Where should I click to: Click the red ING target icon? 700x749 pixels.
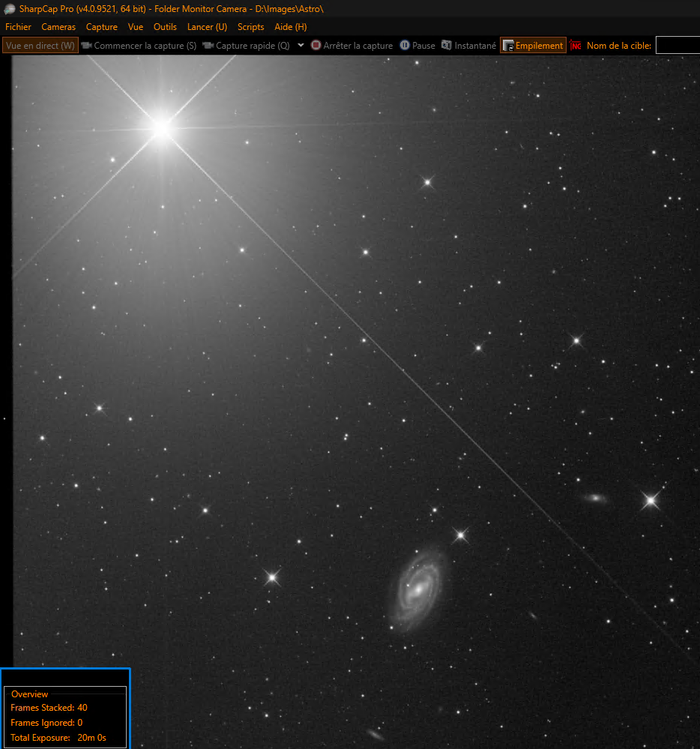click(576, 46)
